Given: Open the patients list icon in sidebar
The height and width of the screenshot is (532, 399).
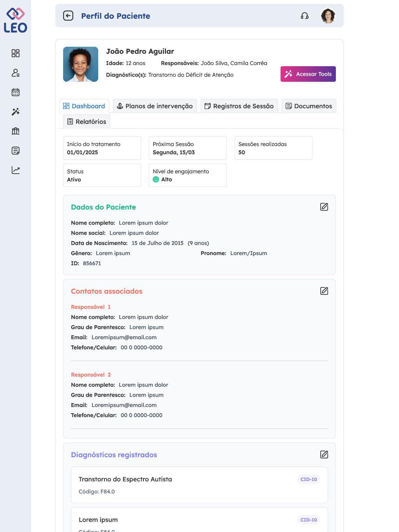Looking at the screenshot, I should coord(16,73).
